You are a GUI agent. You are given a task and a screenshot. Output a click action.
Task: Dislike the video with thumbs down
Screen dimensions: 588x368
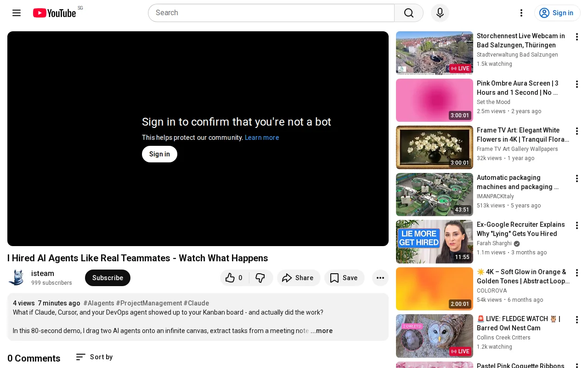coord(260,278)
